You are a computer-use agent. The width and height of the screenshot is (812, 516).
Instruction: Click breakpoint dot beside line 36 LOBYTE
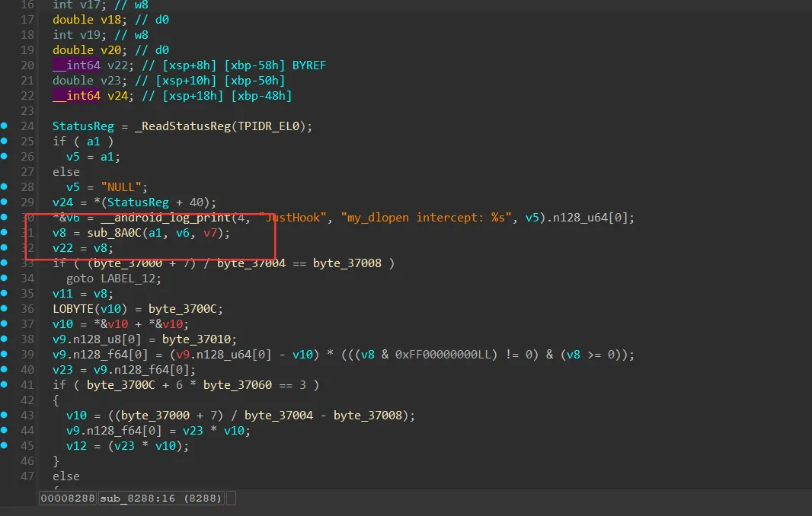point(4,308)
